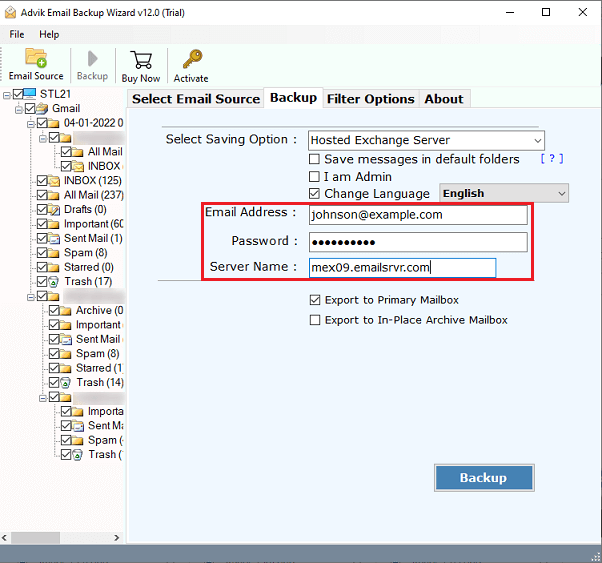Switch to the Filter Options tab
602x563 pixels.
[x=370, y=99]
